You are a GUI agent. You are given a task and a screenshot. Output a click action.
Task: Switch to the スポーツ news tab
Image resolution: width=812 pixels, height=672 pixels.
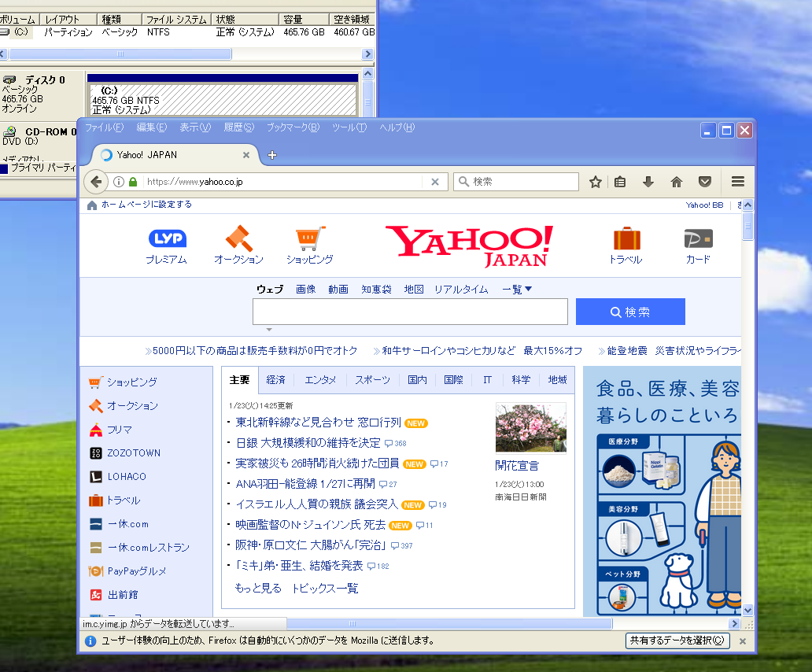click(372, 380)
